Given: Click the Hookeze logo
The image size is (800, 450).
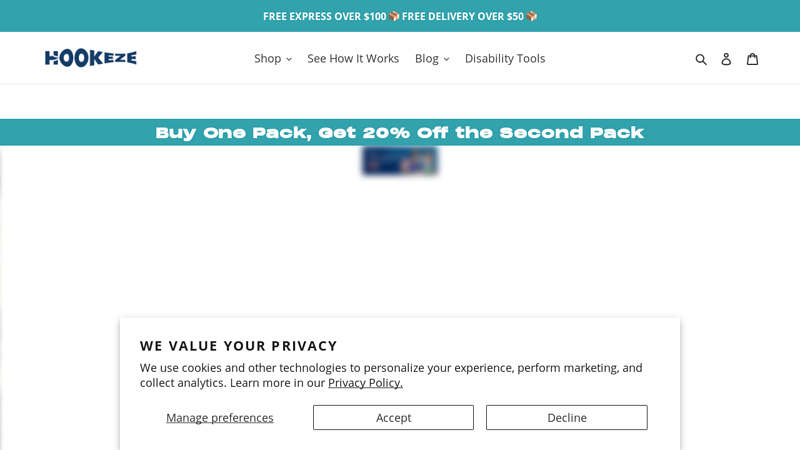Looking at the screenshot, I should click(91, 58).
